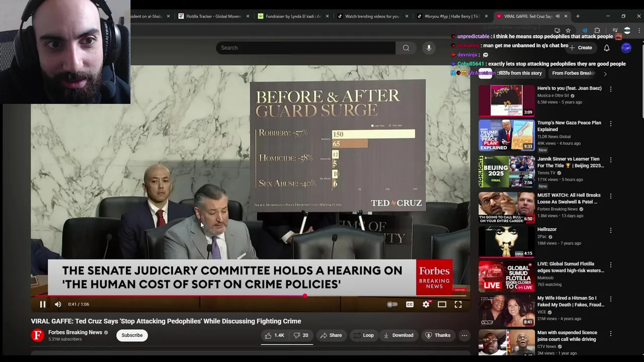Select 'From Forbes Breaking' filter chip
The width and height of the screenshot is (644, 362).
574,73
